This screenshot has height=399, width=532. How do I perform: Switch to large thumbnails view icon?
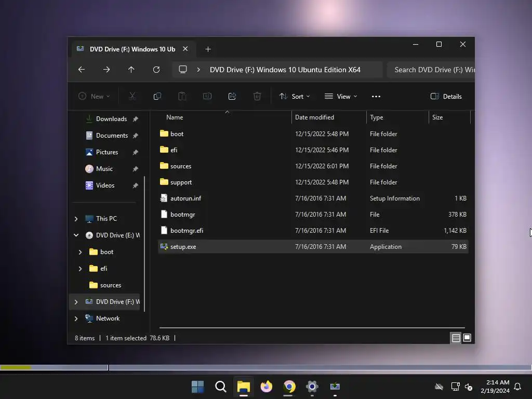click(467, 338)
